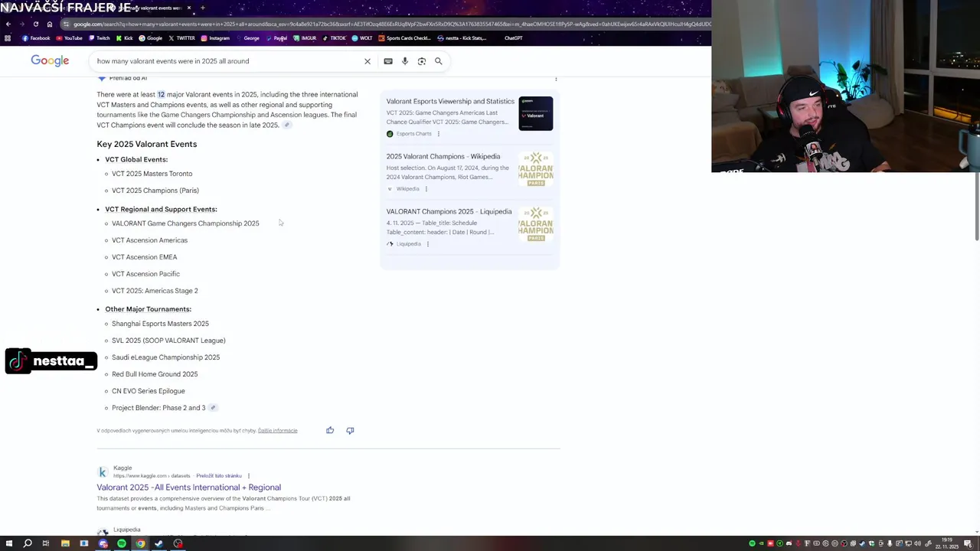This screenshot has width=980, height=551.
Task: Click Wikipedia source Valorant Champions thumbnail
Action: pyautogui.click(x=536, y=168)
